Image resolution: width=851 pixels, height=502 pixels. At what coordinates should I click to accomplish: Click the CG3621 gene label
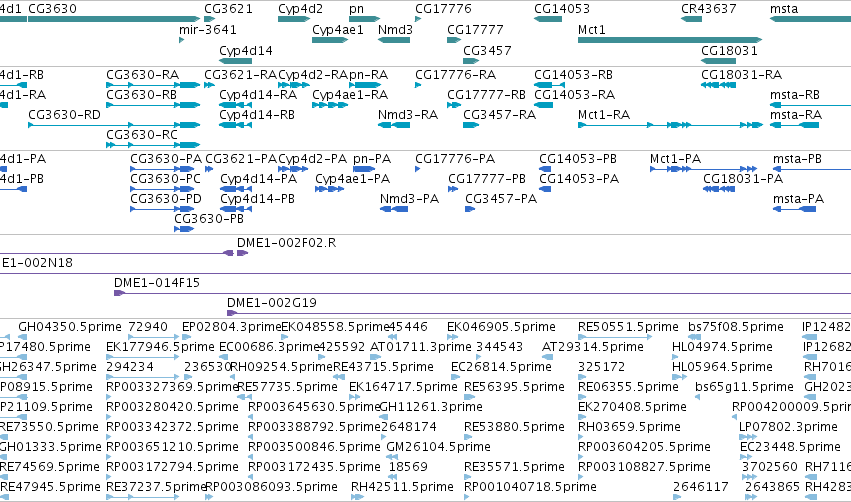point(228,9)
